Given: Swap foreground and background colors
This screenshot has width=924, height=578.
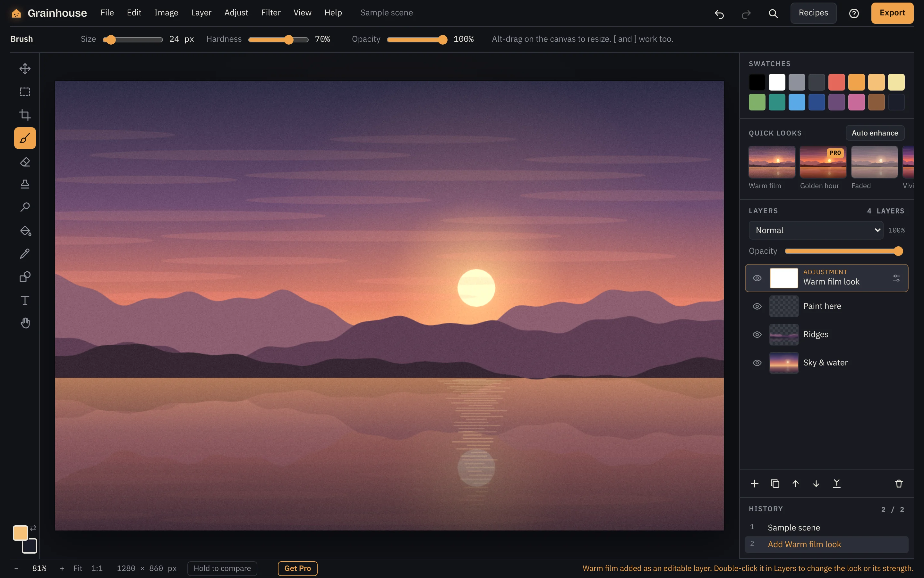Looking at the screenshot, I should 33,528.
